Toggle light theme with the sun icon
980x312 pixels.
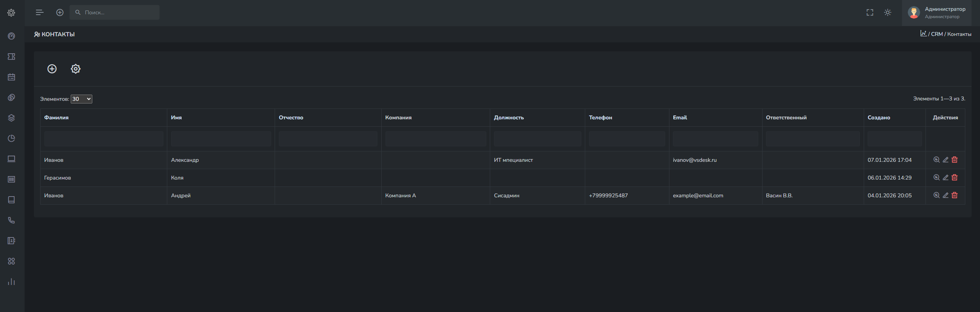[888, 13]
